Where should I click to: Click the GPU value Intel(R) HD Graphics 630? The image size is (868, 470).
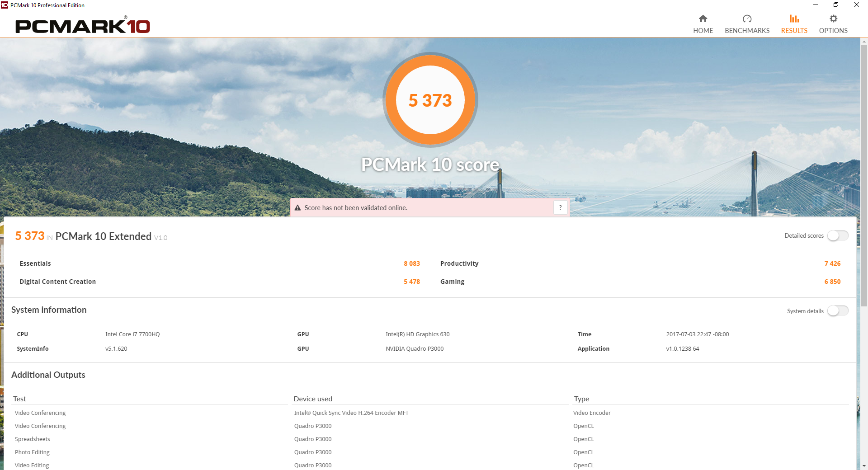[417, 334]
